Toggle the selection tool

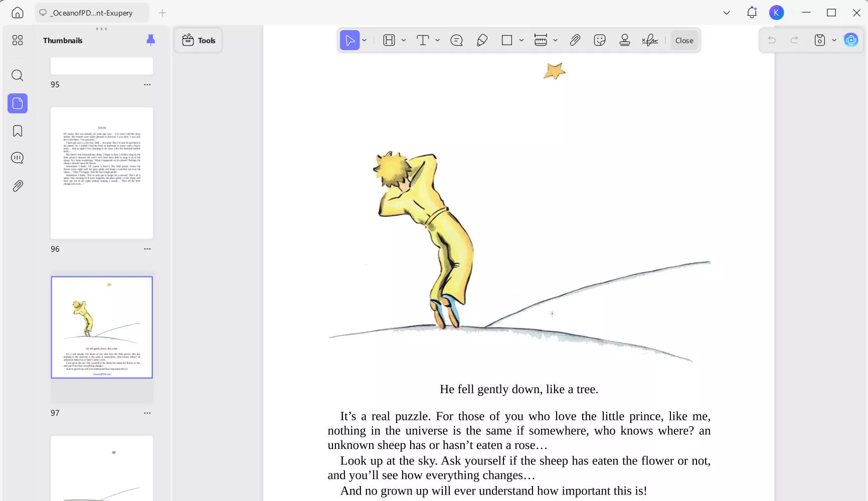(x=350, y=40)
